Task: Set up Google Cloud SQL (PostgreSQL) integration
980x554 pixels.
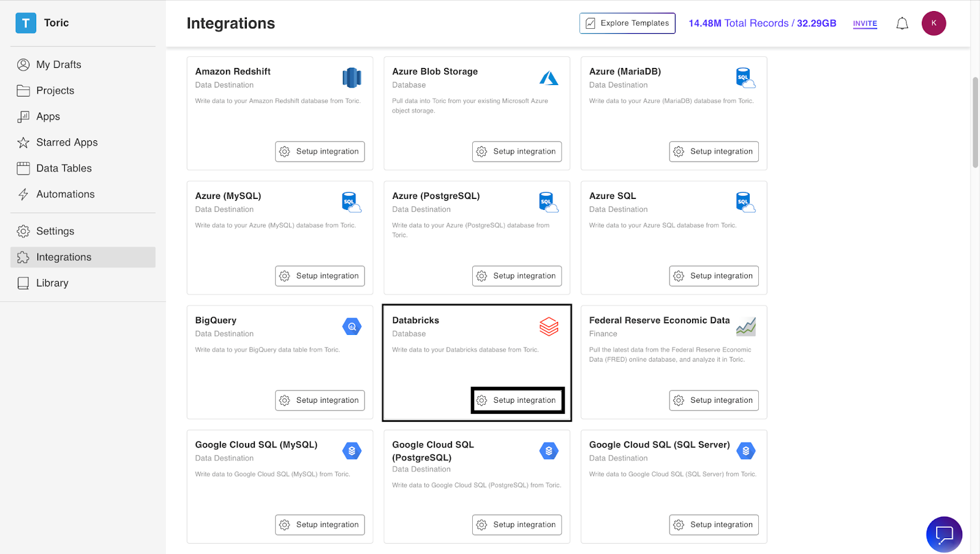Action: click(517, 525)
